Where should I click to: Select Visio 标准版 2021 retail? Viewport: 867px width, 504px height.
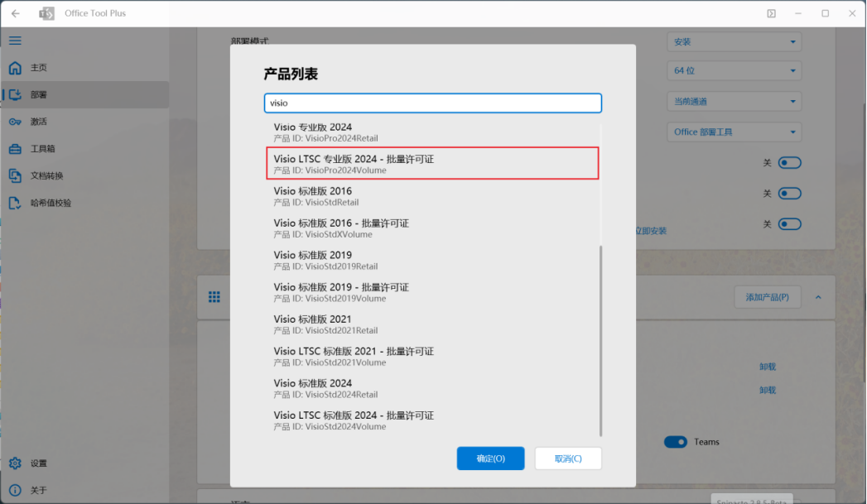pyautogui.click(x=432, y=324)
